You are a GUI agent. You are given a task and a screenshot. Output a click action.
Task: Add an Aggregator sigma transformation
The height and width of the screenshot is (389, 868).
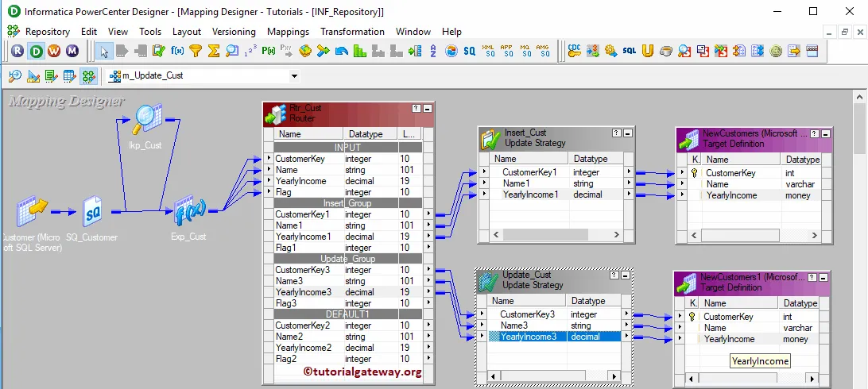tap(214, 52)
